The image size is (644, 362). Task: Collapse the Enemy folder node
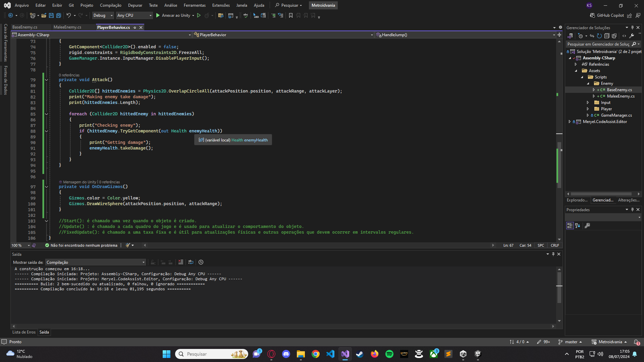pos(588,83)
